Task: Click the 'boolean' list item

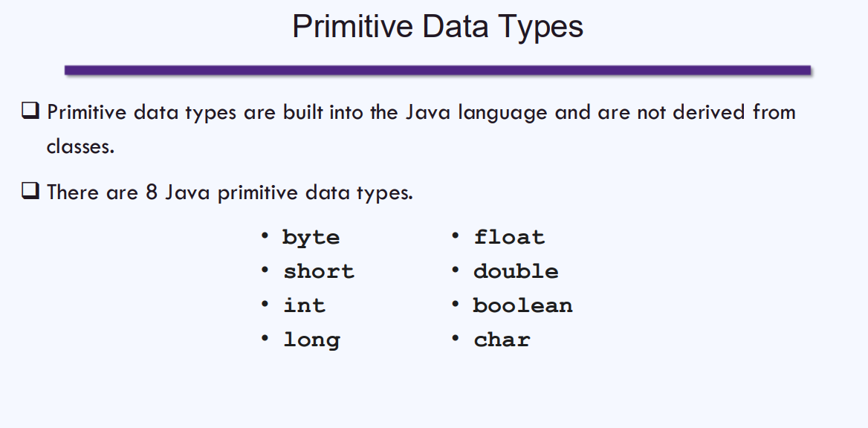Action: tap(522, 306)
